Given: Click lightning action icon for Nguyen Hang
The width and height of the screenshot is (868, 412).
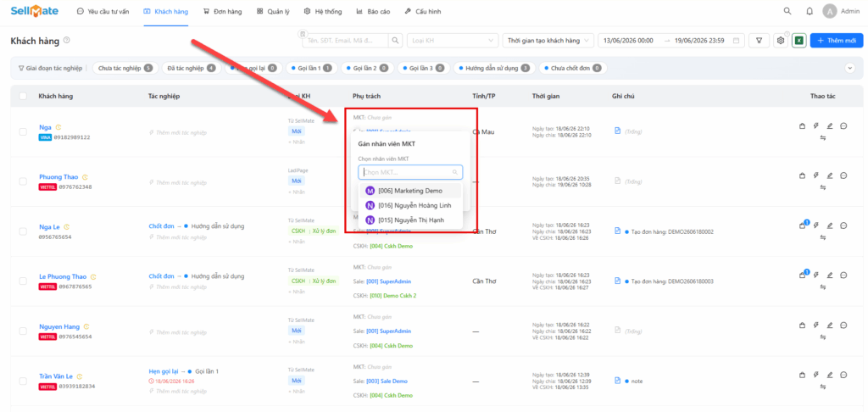Looking at the screenshot, I should coord(816,325).
